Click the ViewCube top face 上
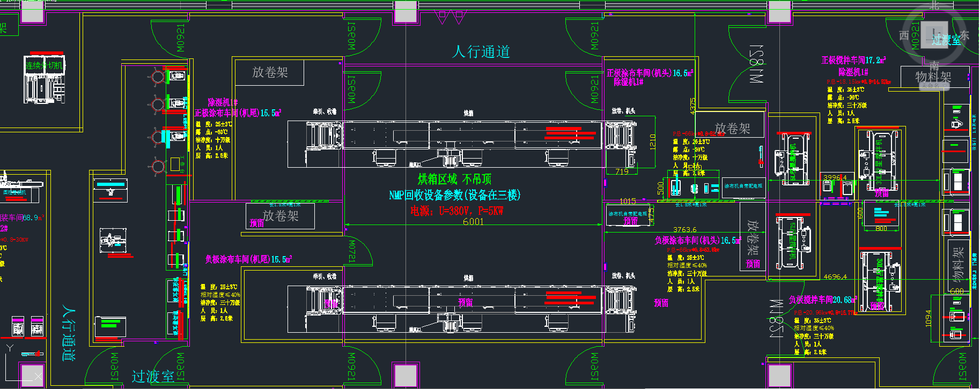 point(934,35)
